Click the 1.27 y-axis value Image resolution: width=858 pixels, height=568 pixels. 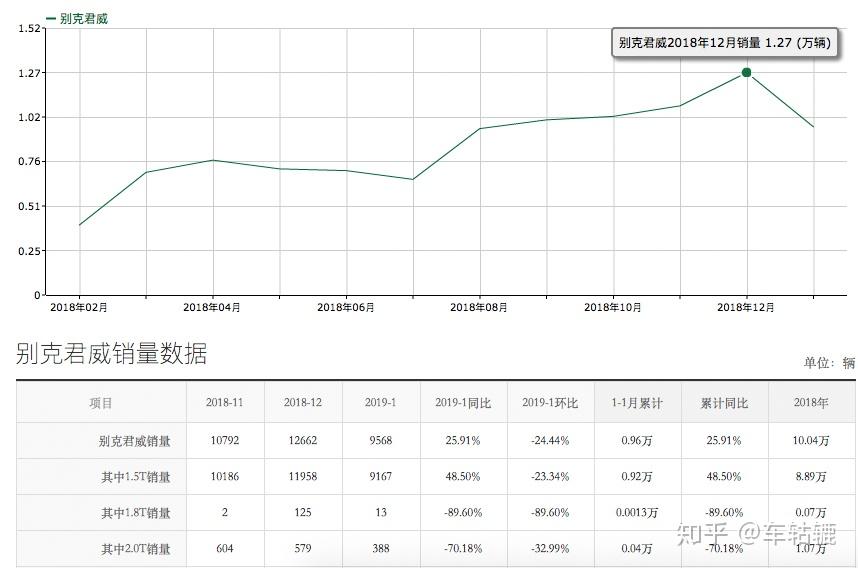click(x=29, y=73)
